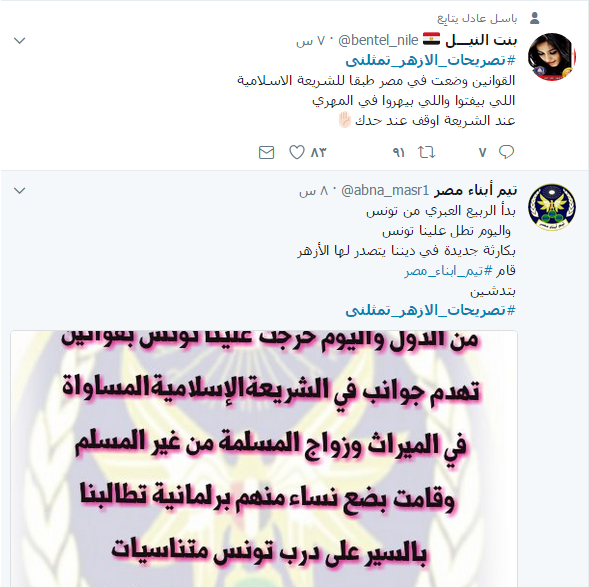
Task: Open hashtag #تصريحات_الازهر_تمثلنى in second tweet
Action: 430,310
